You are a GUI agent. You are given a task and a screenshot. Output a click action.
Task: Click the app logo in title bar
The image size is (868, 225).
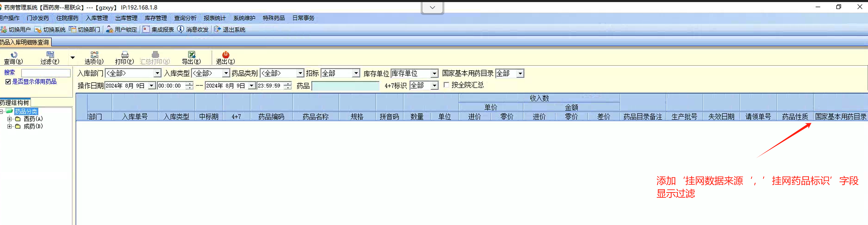point(1,7)
